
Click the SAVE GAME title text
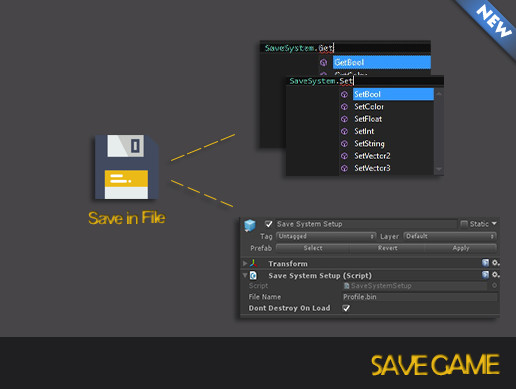pos(435,365)
